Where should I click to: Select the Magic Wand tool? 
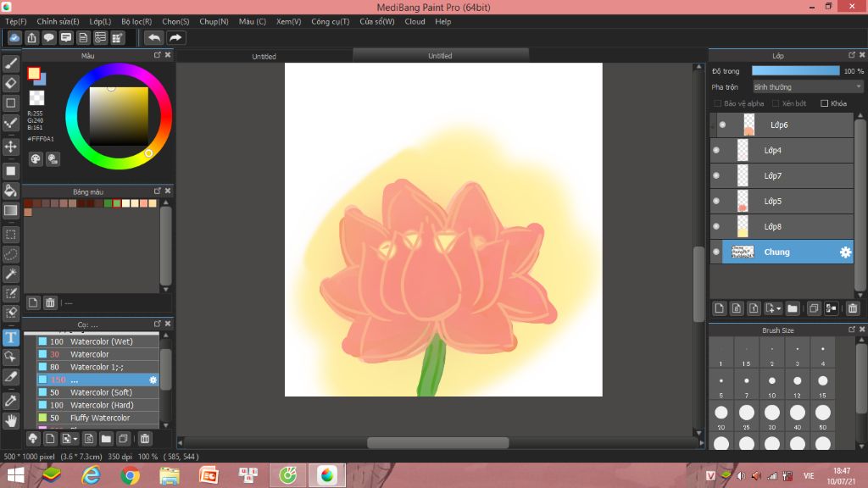(10, 274)
